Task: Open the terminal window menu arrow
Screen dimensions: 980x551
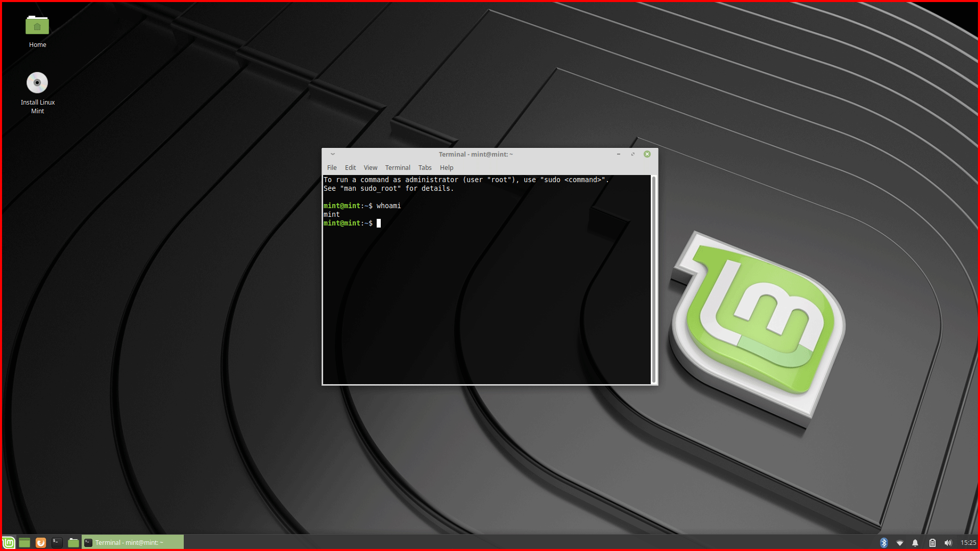Action: (x=332, y=154)
